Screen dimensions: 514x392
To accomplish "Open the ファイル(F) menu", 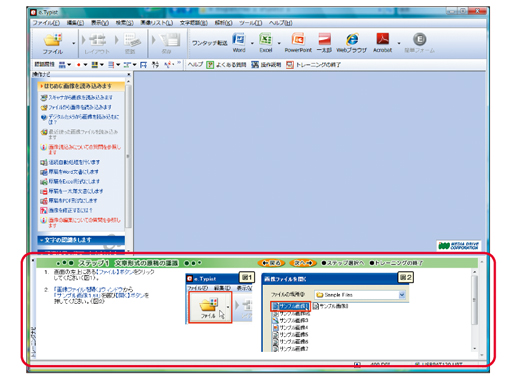I will (x=46, y=23).
